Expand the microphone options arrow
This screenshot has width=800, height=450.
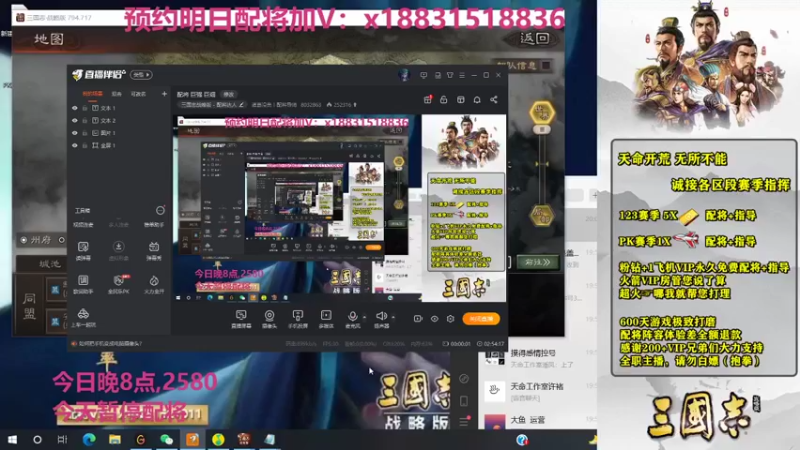coord(364,317)
